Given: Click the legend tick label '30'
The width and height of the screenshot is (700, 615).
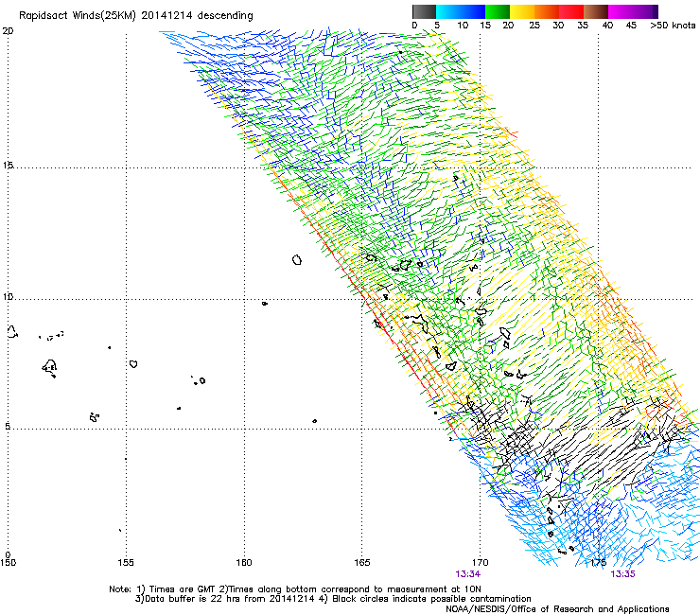Looking at the screenshot, I should pyautogui.click(x=558, y=26).
